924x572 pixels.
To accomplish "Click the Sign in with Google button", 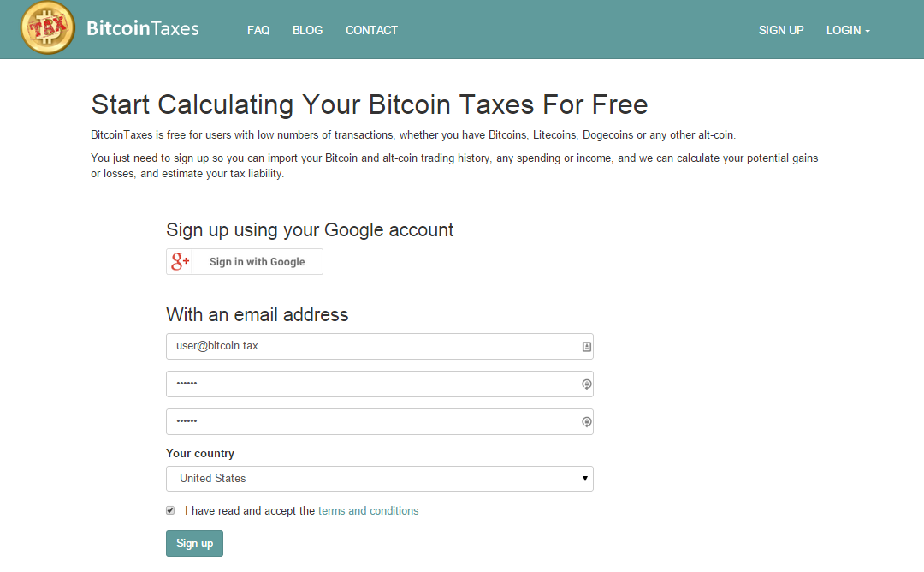I will tap(245, 261).
